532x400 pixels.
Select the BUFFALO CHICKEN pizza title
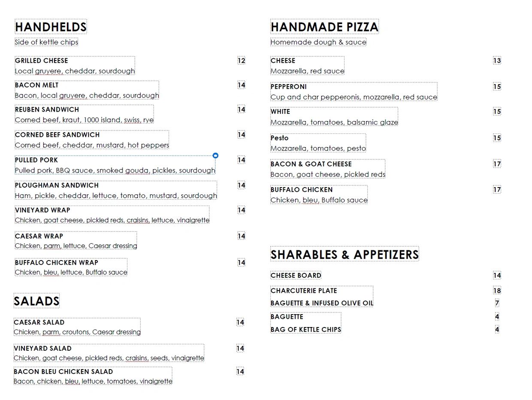click(x=302, y=190)
